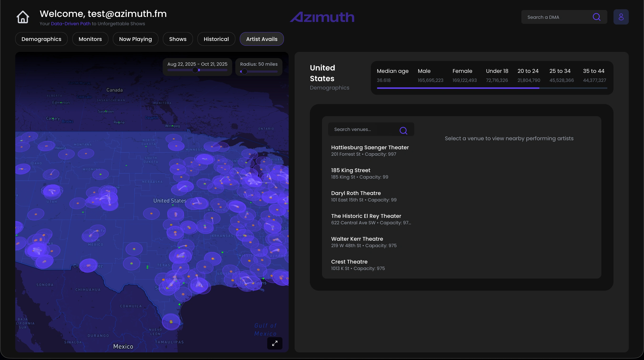Click the Radius slider handle
The image size is (644, 360).
tap(244, 72)
